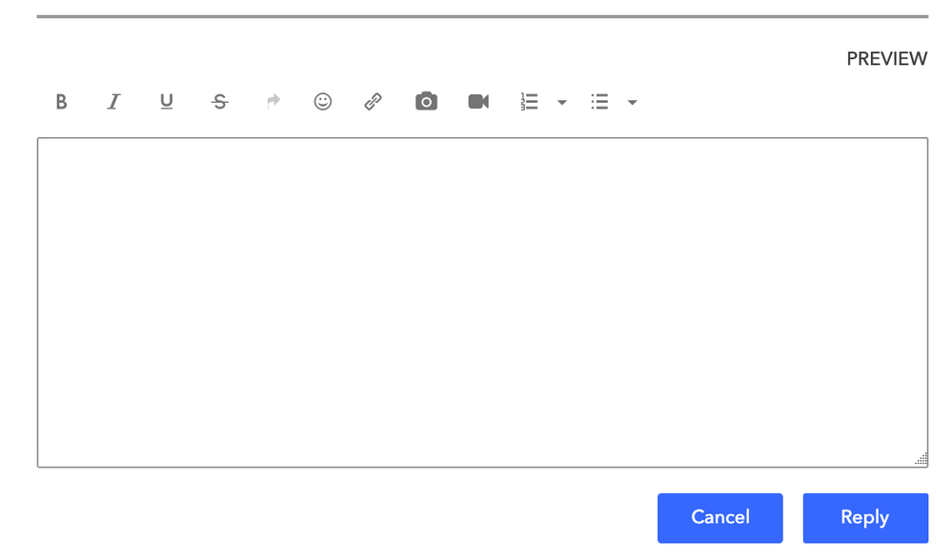
Task: Open the bulleted list style dropdown
Action: 632,102
